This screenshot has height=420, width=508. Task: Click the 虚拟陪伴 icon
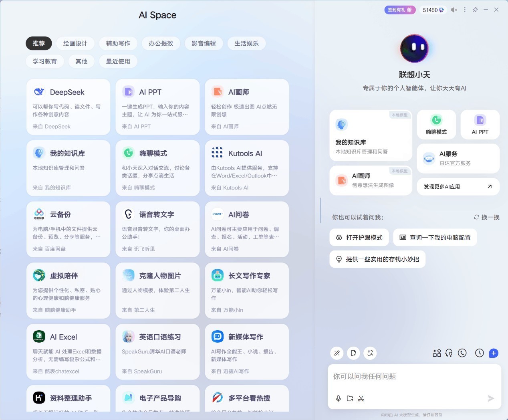pyautogui.click(x=39, y=275)
